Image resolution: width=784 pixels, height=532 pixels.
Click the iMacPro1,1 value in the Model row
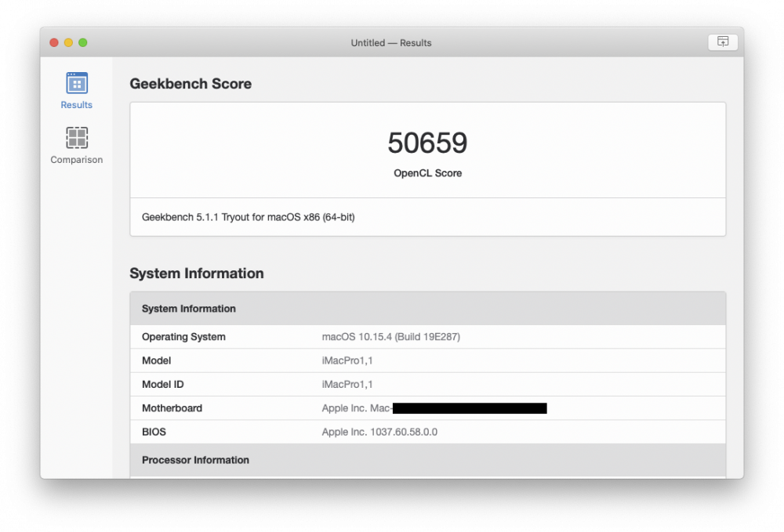click(x=347, y=360)
